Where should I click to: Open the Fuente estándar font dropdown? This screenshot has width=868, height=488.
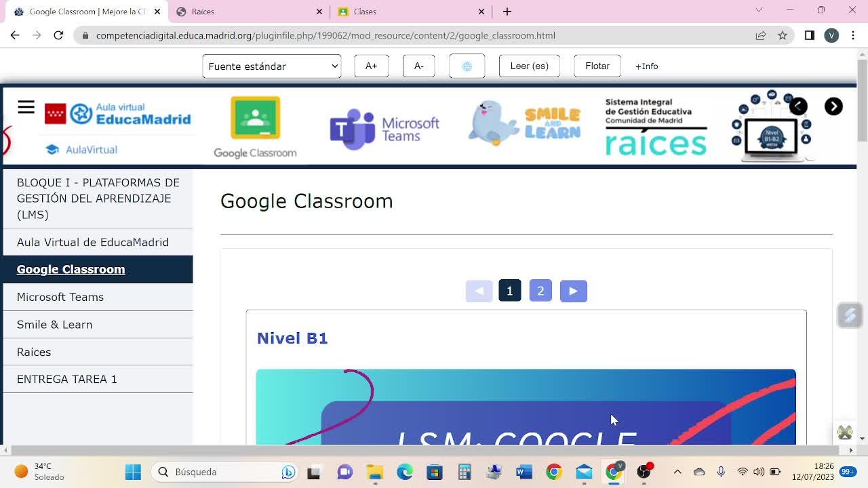tap(271, 66)
